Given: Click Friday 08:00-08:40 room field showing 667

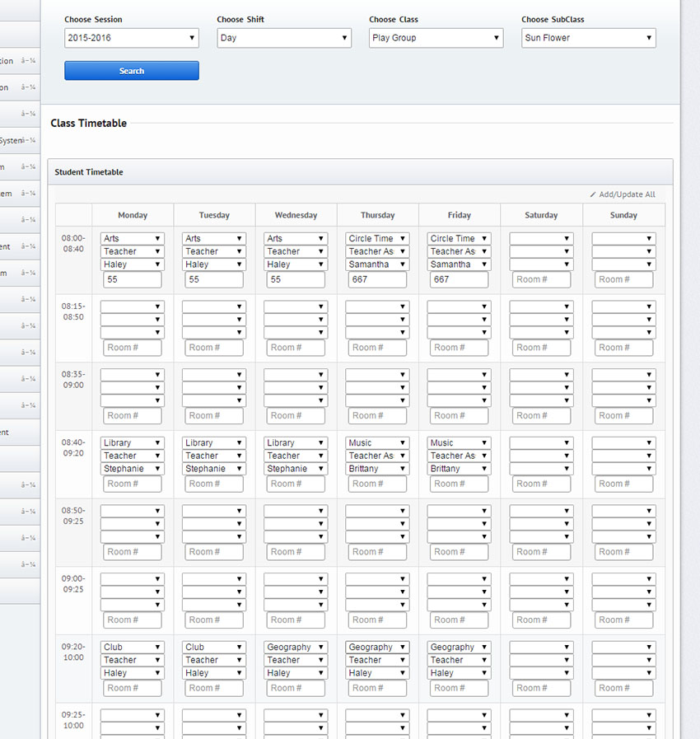Looking at the screenshot, I should (x=460, y=279).
